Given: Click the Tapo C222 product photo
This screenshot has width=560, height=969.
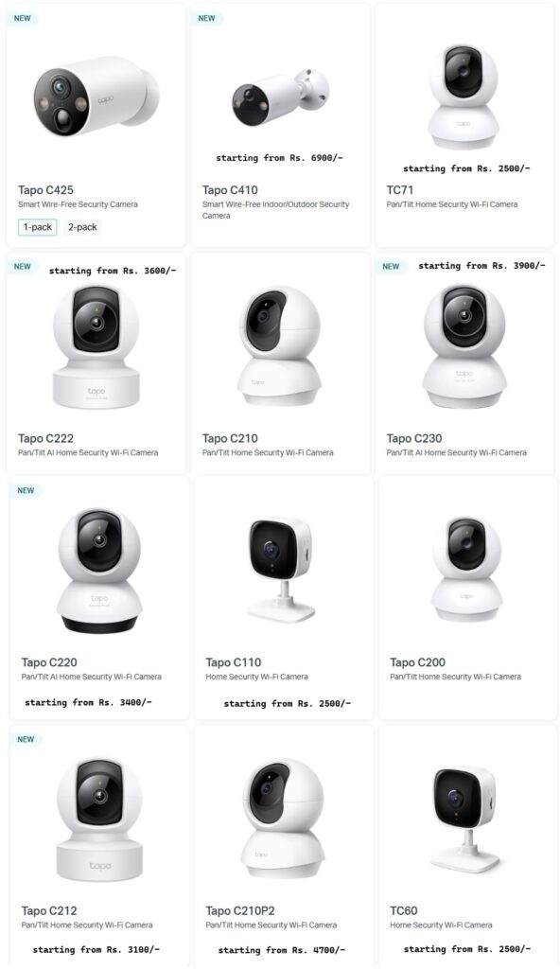Looking at the screenshot, I should click(96, 346).
